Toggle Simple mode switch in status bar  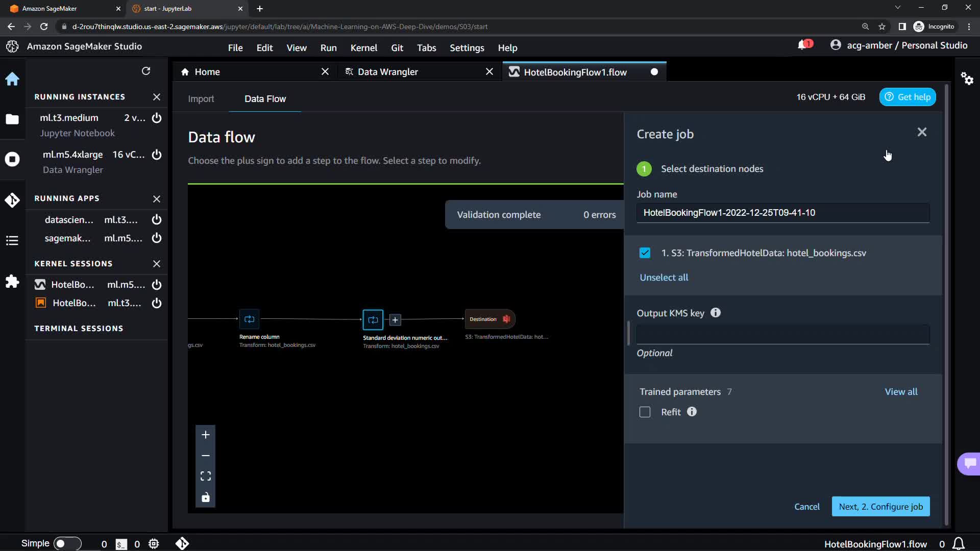point(67,543)
